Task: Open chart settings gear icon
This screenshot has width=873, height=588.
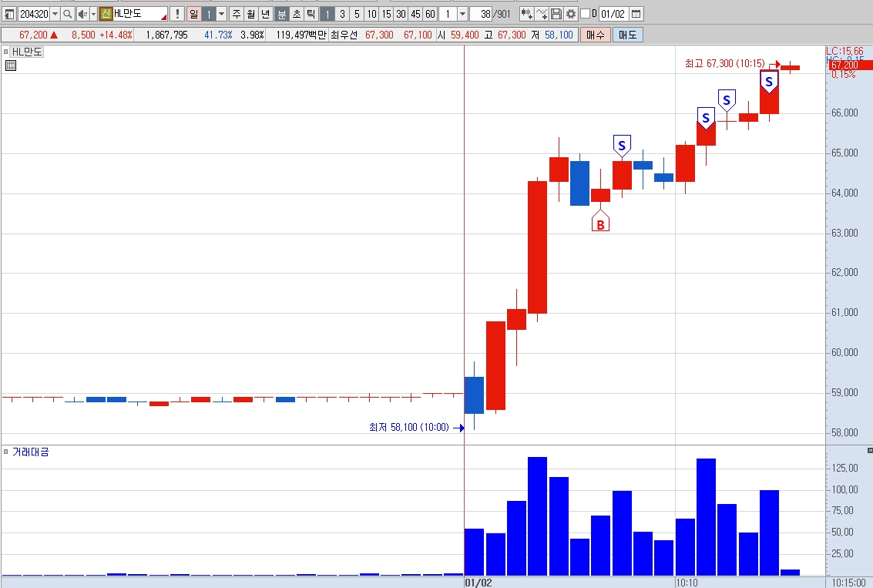Action: click(571, 14)
